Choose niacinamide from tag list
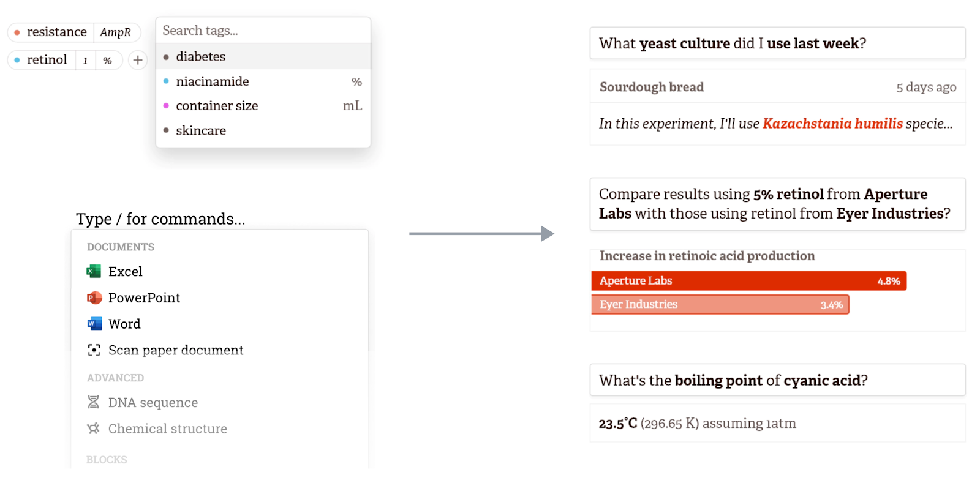 coord(263,81)
